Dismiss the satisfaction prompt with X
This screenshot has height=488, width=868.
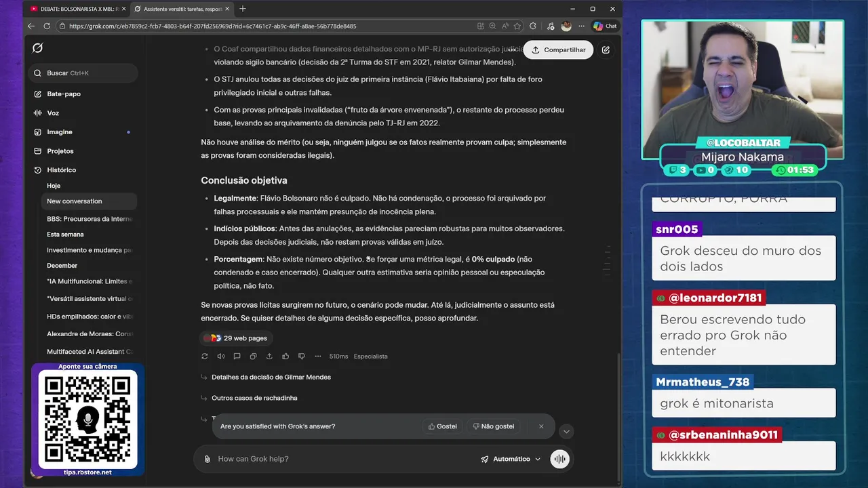pos(541,426)
